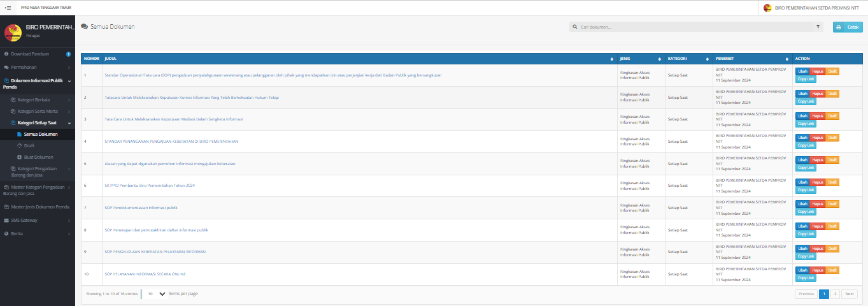The width and height of the screenshot is (868, 306).
Task: Click Copy Link for row 4 document
Action: click(x=806, y=145)
